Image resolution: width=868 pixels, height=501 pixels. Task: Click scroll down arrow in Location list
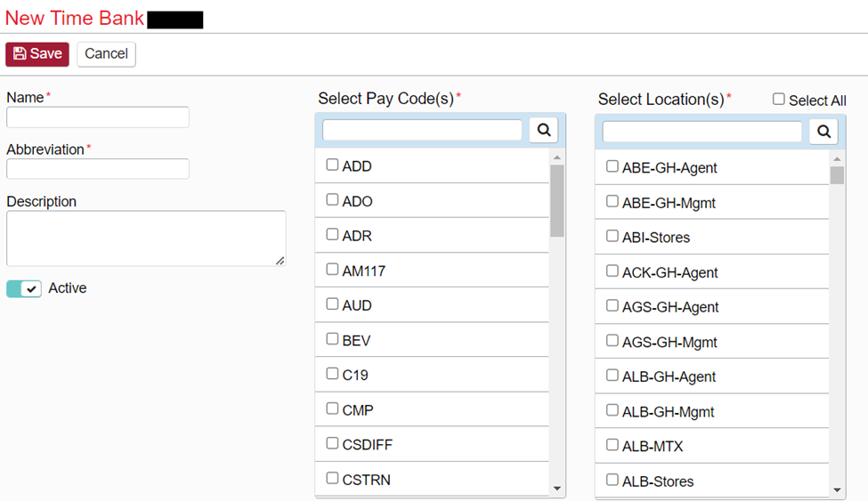pos(837,489)
